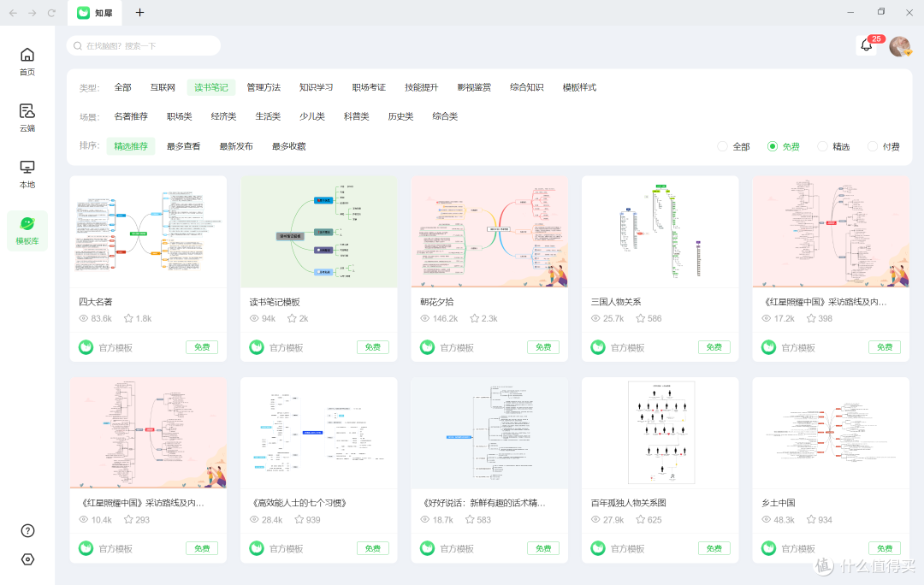The width and height of the screenshot is (924, 585).
Task: Sort by 最多收藏
Action: 289,146
